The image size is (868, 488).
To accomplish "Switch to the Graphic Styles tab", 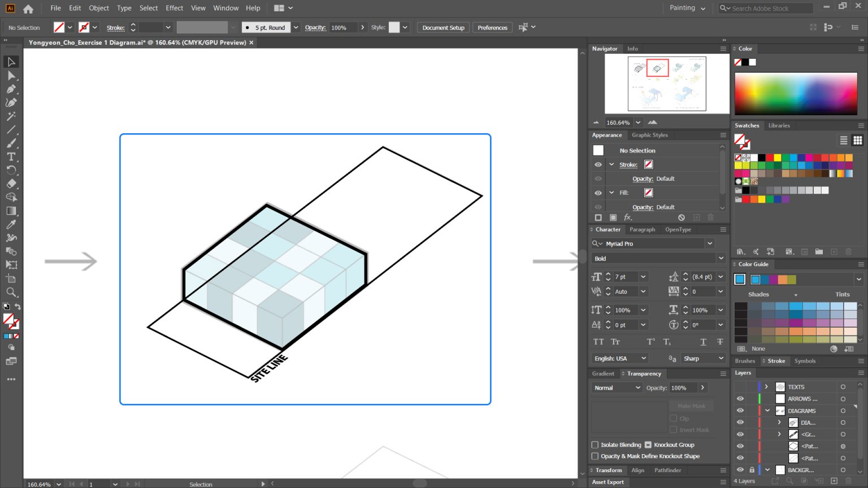I will coord(650,135).
